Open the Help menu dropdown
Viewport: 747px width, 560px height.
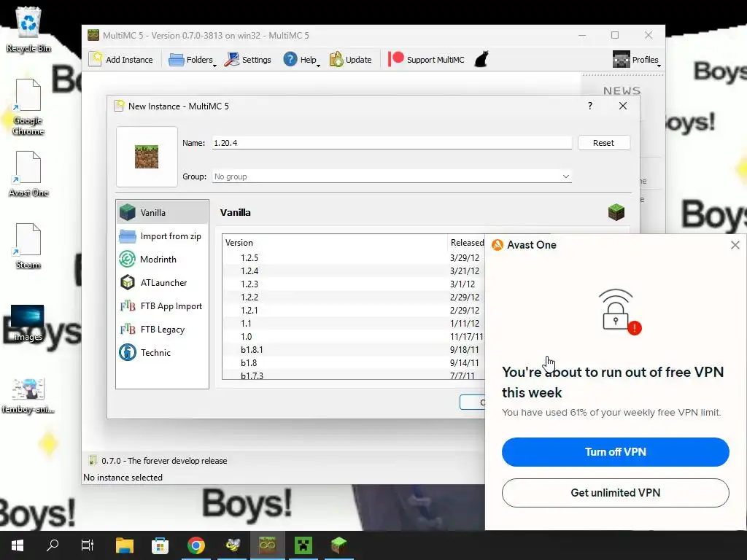tap(301, 60)
